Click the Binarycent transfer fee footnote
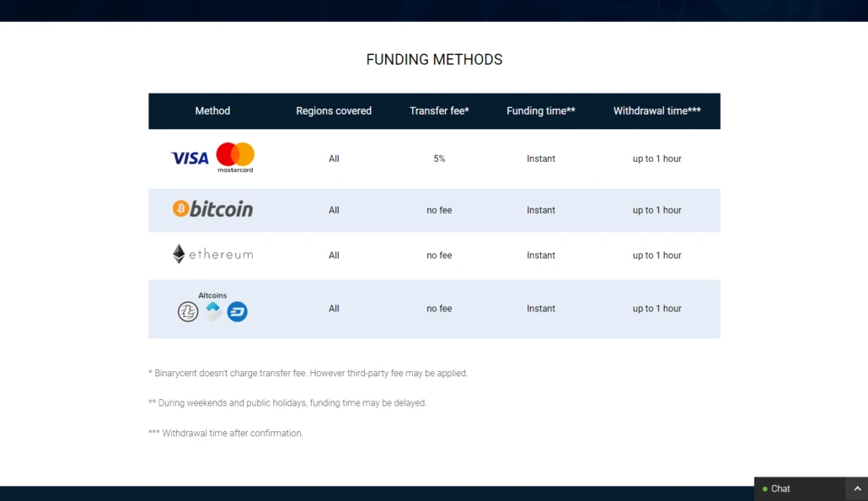The height and width of the screenshot is (501, 868). click(308, 373)
